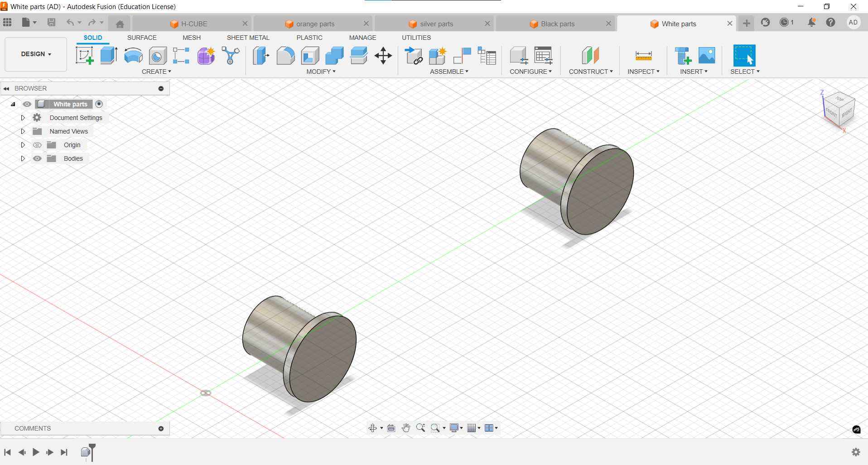Select the timeline feature marker
Viewport: 868px width, 465px height.
click(85, 452)
